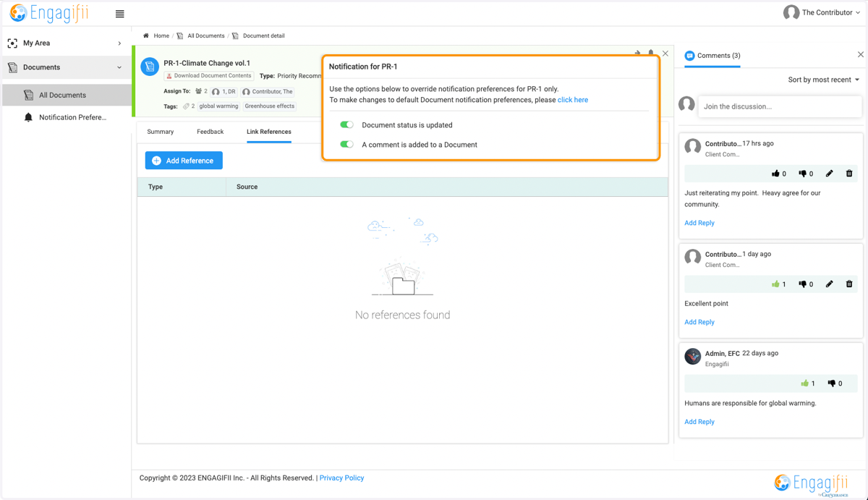The height and width of the screenshot is (500, 868).
Task: Click the 'Join the discussion' input field
Action: 780,106
